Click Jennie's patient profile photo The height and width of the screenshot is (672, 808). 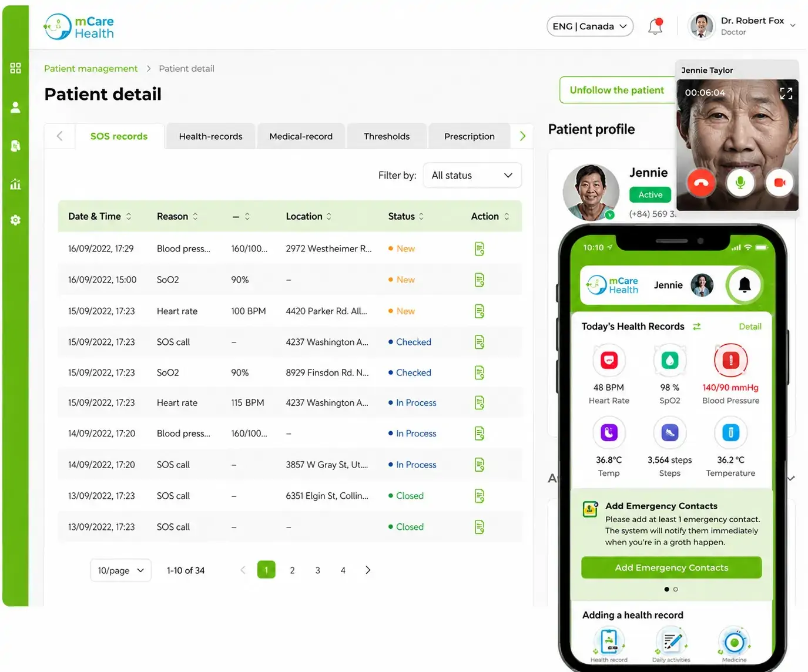pos(591,192)
